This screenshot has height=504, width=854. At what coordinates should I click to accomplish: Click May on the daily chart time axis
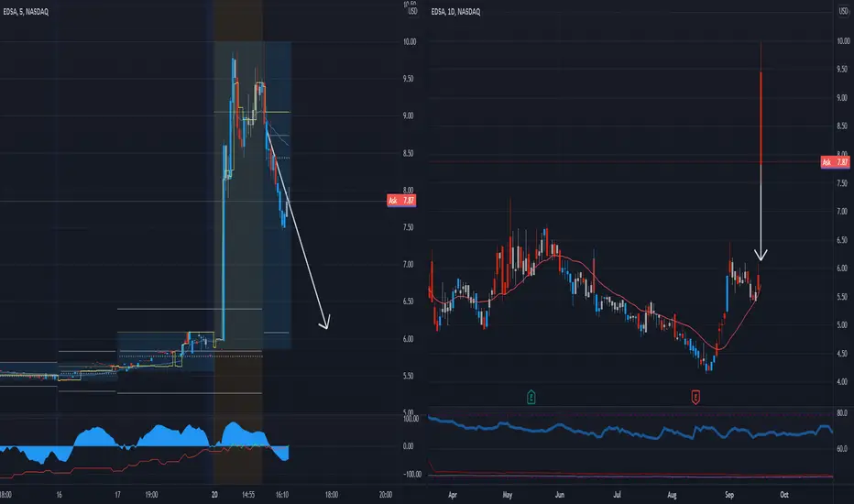[x=507, y=495]
